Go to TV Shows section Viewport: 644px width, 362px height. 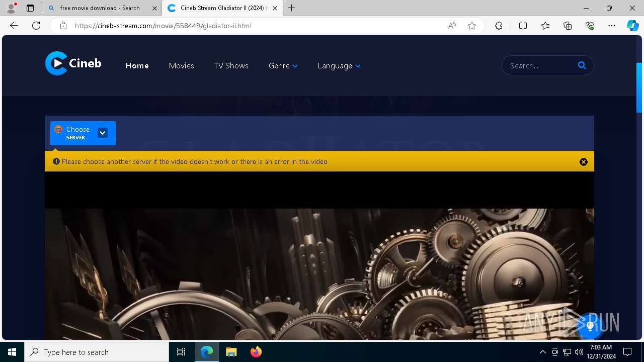[231, 66]
